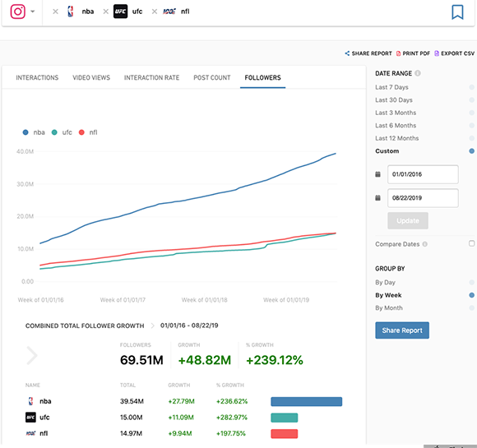Click the combined growth +48.82M figure
The image size is (477, 448).
[205, 360]
